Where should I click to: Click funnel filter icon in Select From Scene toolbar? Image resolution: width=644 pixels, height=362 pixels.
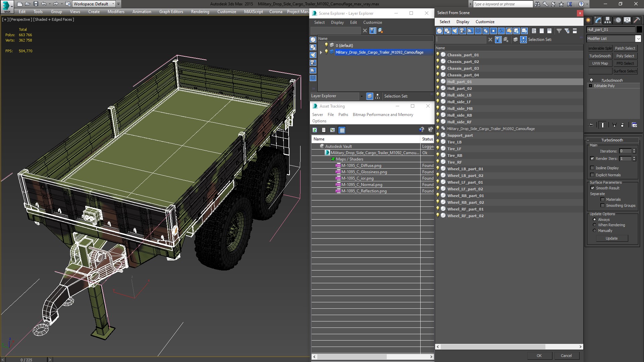coord(559,31)
